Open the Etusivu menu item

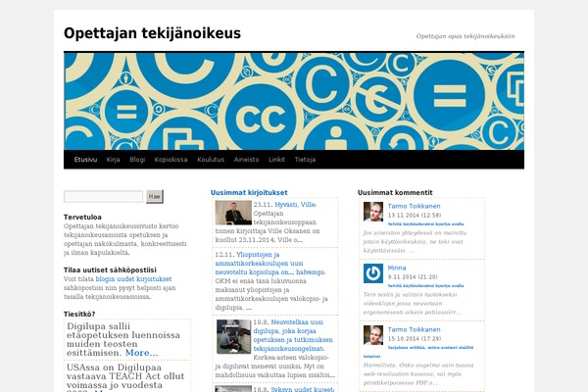click(x=85, y=160)
